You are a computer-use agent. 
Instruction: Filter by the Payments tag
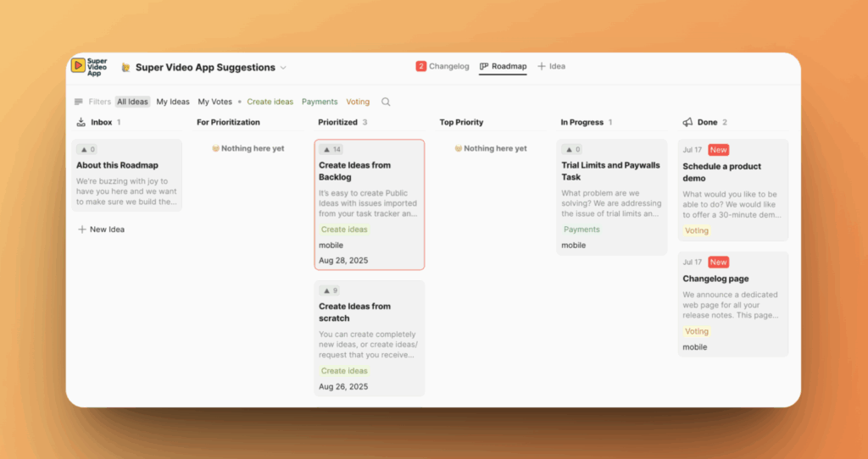pyautogui.click(x=320, y=102)
